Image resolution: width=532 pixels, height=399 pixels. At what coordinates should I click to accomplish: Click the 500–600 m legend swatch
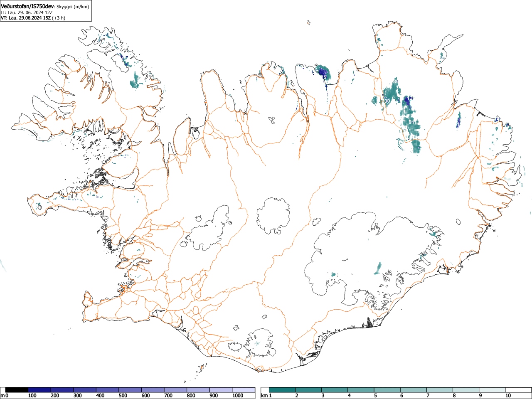(130, 390)
